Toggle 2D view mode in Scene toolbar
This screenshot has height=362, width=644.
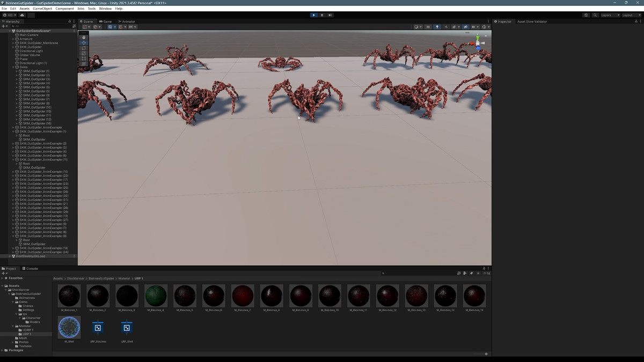coord(428,27)
